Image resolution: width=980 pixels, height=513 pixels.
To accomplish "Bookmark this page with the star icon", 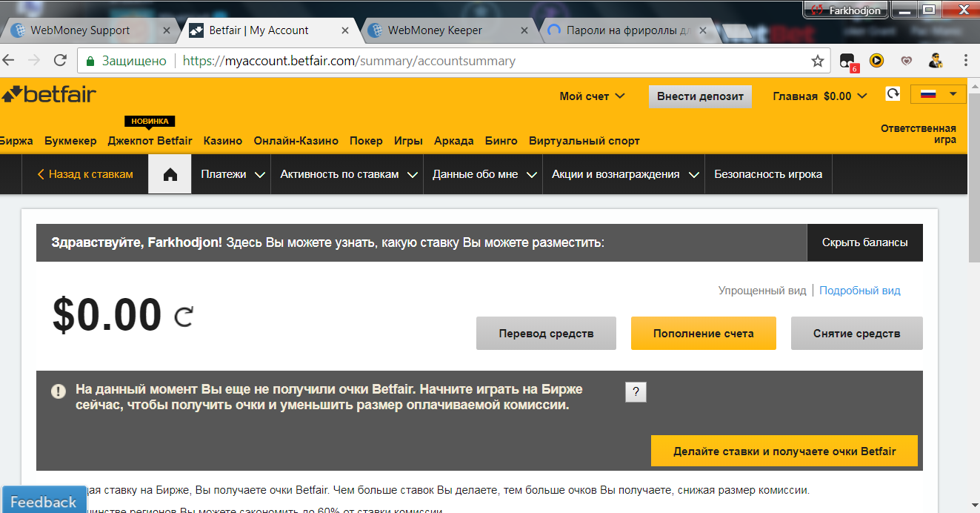I will 817,61.
